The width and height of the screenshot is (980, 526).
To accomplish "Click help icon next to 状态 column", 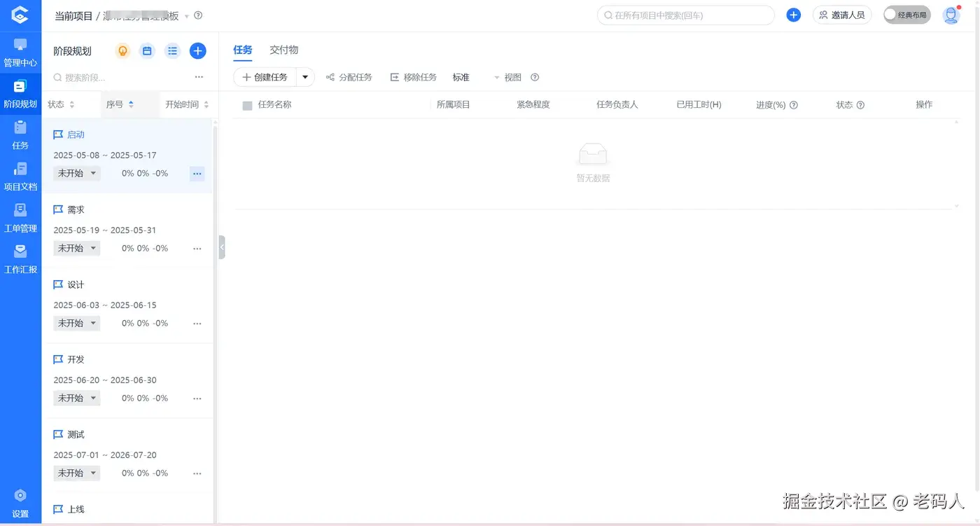I will [860, 105].
